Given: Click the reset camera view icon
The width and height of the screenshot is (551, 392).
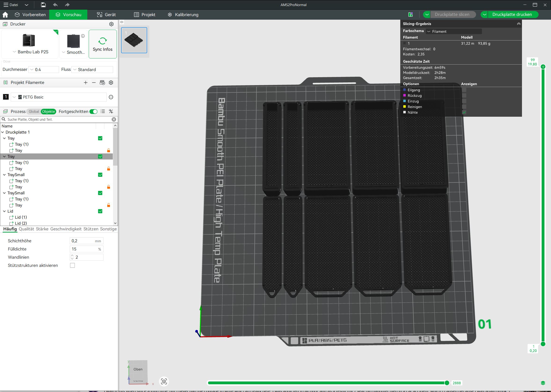Looking at the screenshot, I should [x=164, y=381].
